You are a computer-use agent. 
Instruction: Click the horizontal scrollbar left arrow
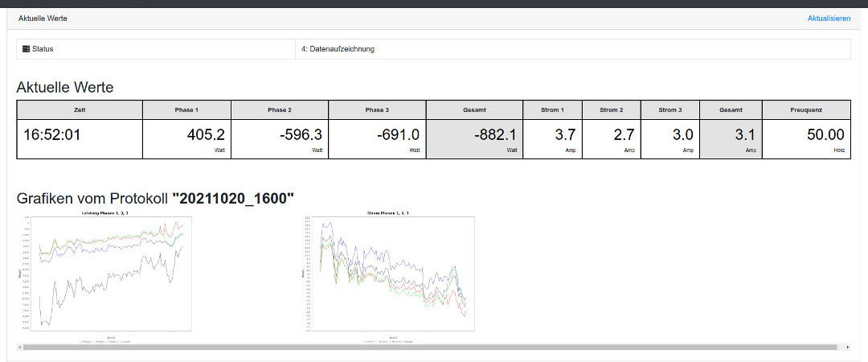tap(20, 348)
